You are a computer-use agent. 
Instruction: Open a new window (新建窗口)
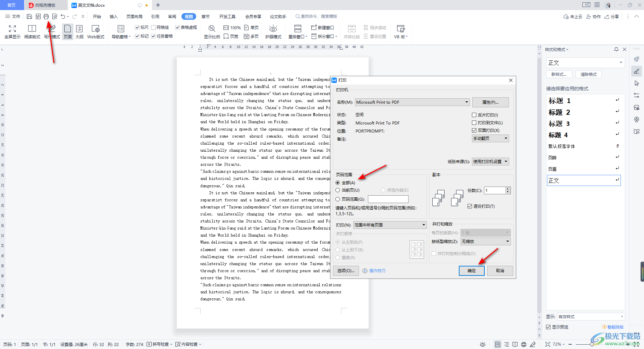pyautogui.click(x=323, y=28)
